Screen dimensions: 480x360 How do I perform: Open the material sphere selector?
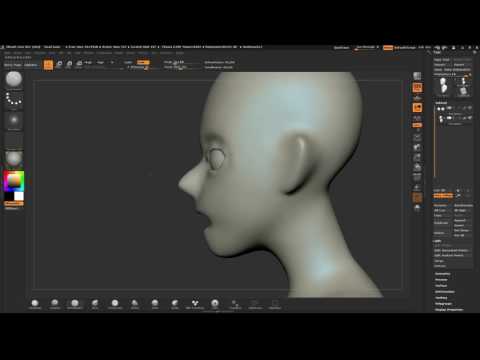click(x=14, y=158)
